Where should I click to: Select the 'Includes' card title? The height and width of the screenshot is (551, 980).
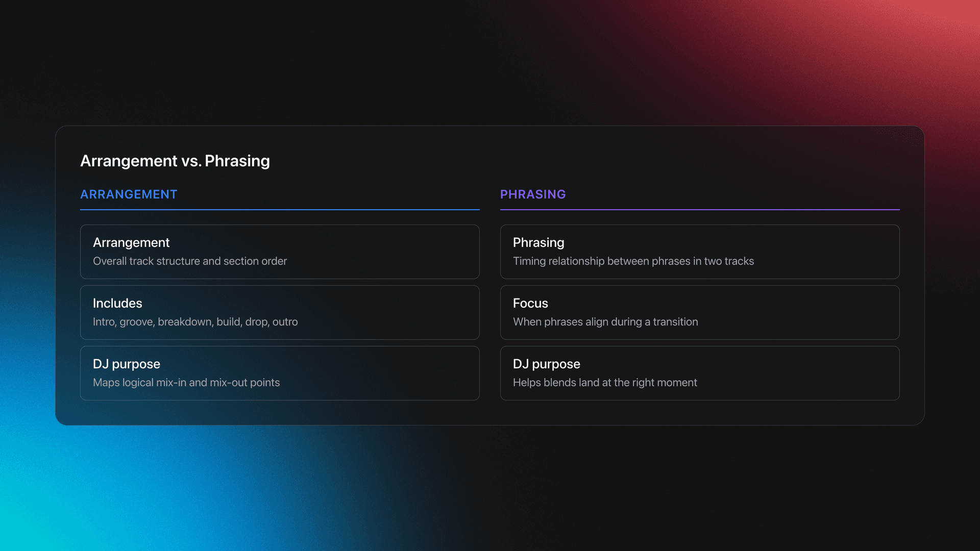(x=117, y=303)
